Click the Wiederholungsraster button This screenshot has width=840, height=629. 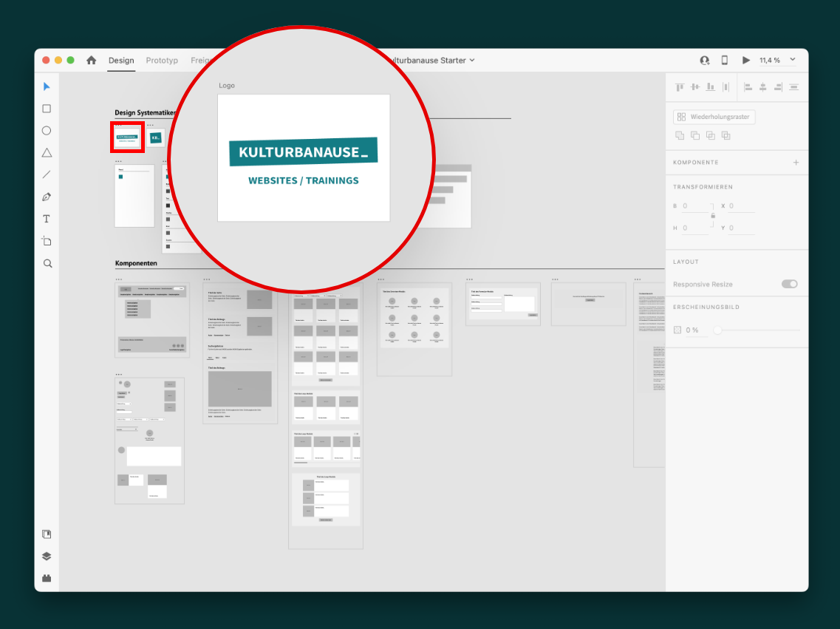[714, 117]
